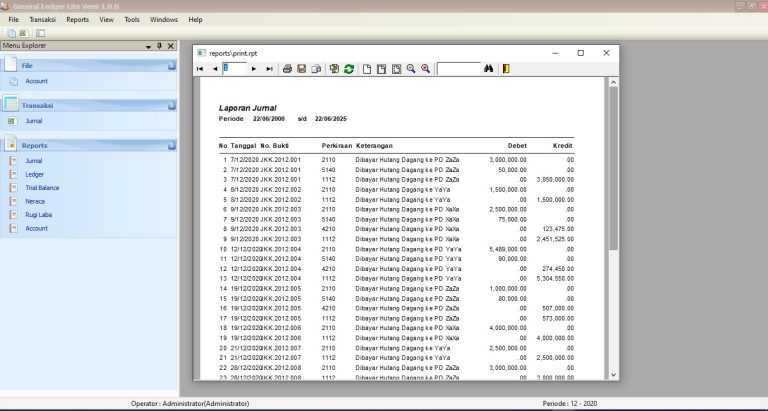Open the Rugi Laba report link
768x411 pixels.
click(x=40, y=214)
